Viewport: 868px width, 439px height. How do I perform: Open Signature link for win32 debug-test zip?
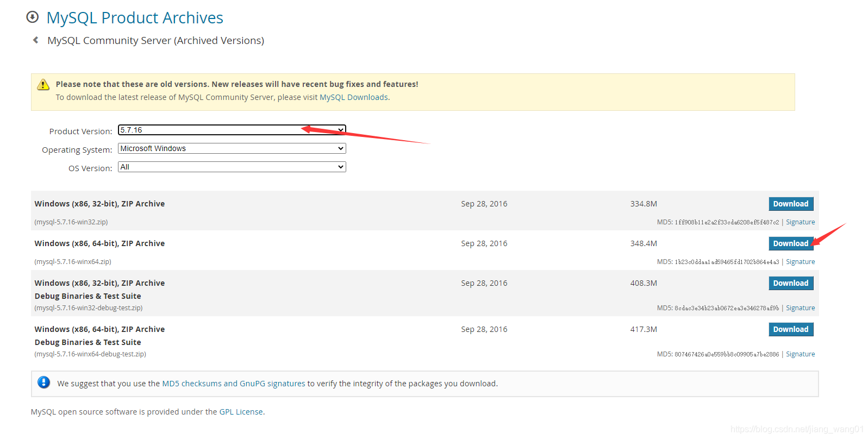(801, 308)
